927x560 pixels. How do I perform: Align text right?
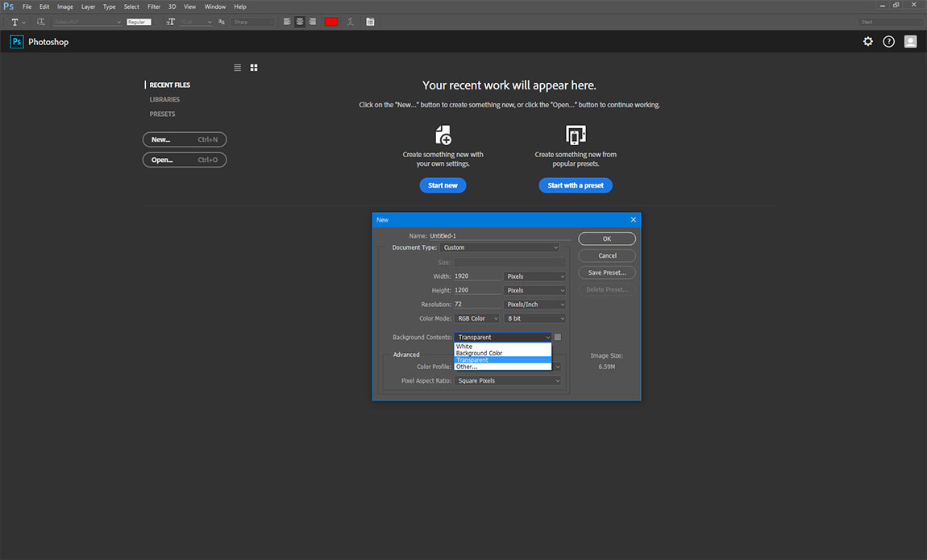[x=312, y=22]
